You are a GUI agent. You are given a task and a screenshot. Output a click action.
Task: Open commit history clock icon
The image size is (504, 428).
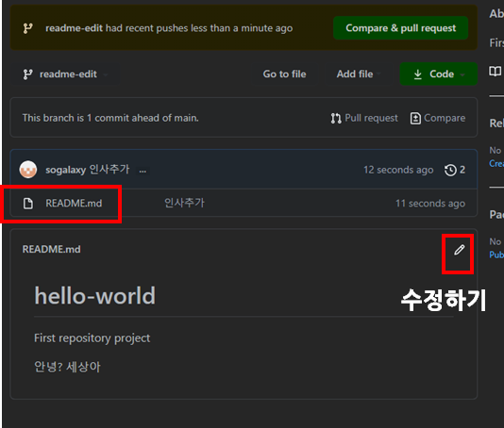tap(450, 170)
